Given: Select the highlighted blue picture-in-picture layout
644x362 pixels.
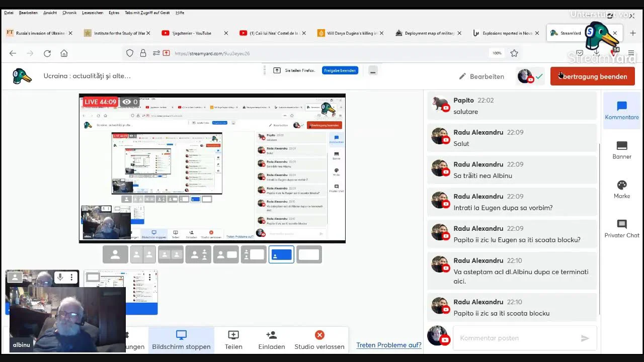Looking at the screenshot, I should tap(281, 255).
